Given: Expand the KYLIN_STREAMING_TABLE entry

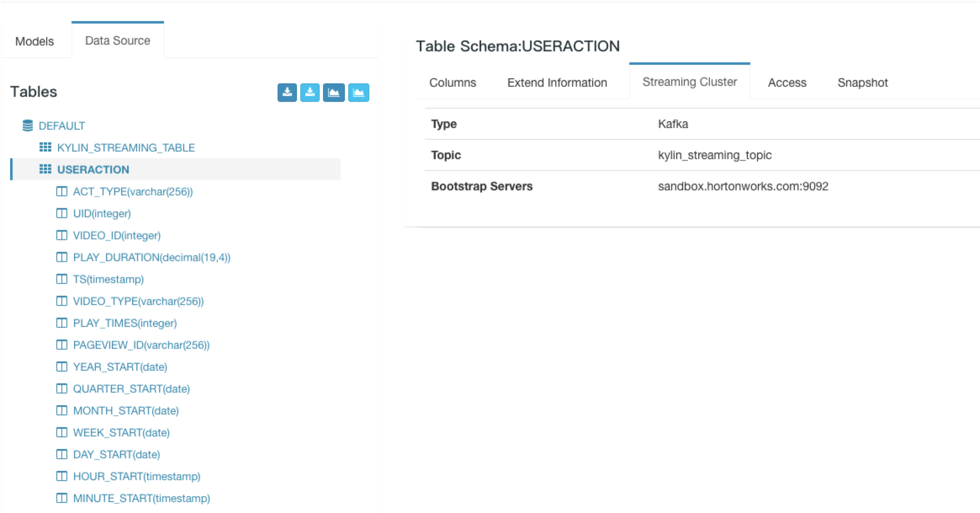Looking at the screenshot, I should (126, 148).
